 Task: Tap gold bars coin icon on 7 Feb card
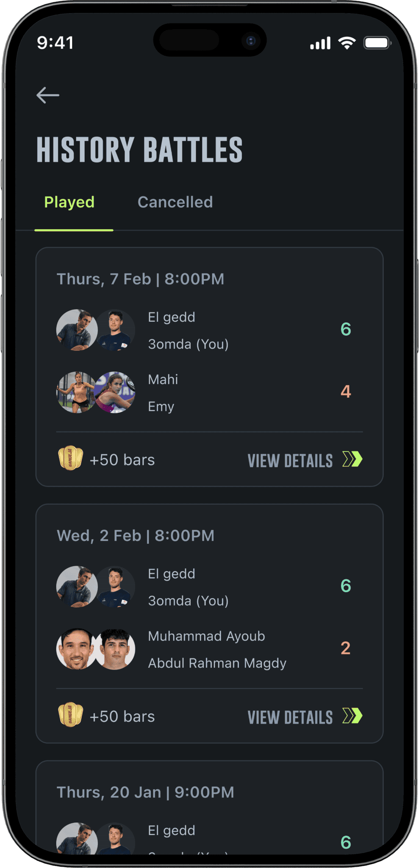coord(70,459)
